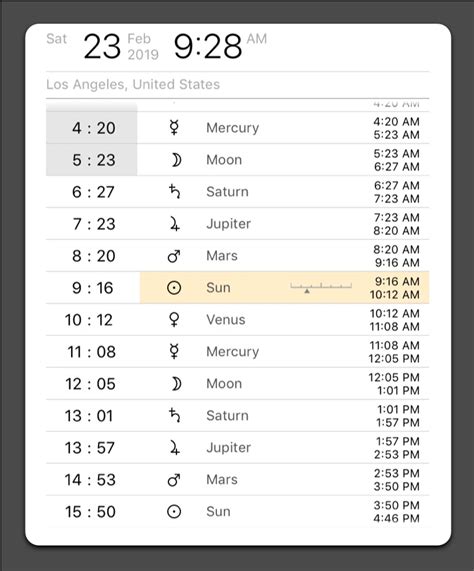Image resolution: width=474 pixels, height=571 pixels.
Task: Click the Jupiter symbol at 7:23
Action: (175, 224)
